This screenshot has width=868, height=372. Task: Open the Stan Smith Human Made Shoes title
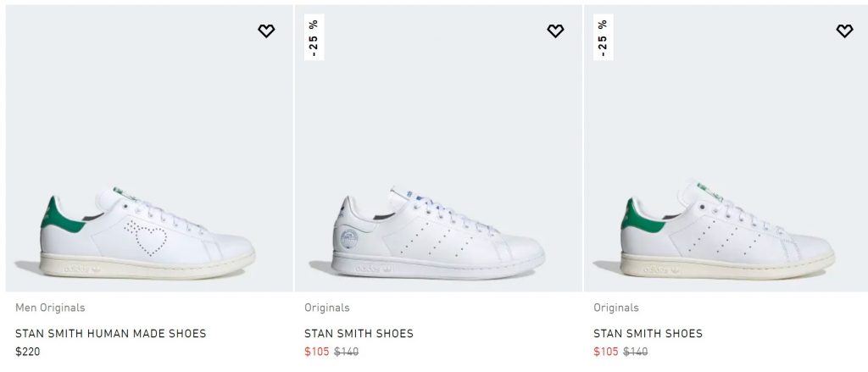(x=111, y=333)
